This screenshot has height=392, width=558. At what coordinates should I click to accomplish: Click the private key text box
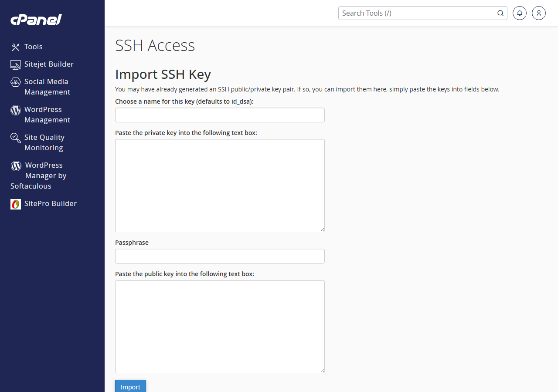[x=220, y=186]
